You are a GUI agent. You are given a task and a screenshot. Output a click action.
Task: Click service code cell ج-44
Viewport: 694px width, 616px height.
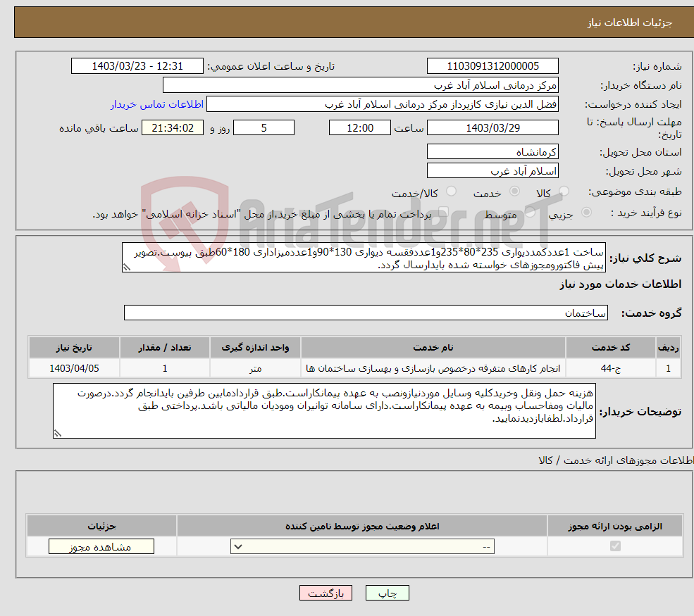point(611,368)
